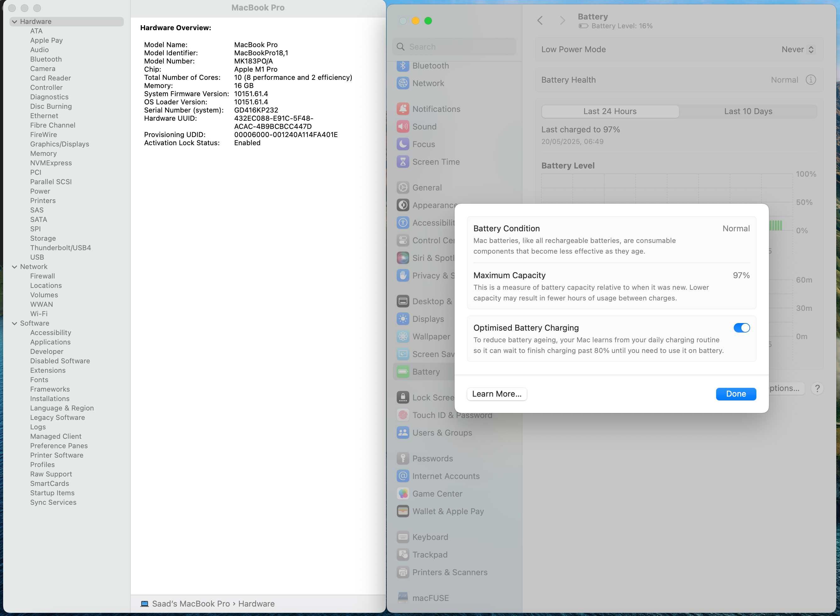Click the Screen Saver icon
840x616 pixels.
point(403,354)
